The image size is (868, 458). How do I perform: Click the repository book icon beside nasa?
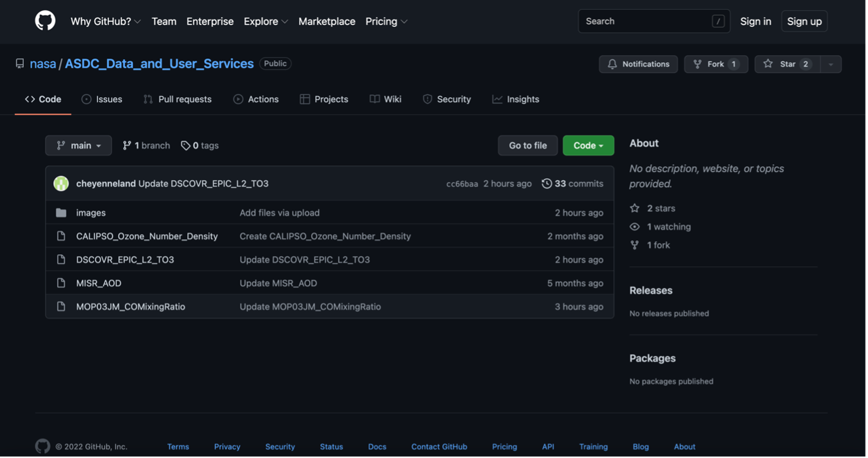[x=20, y=64]
